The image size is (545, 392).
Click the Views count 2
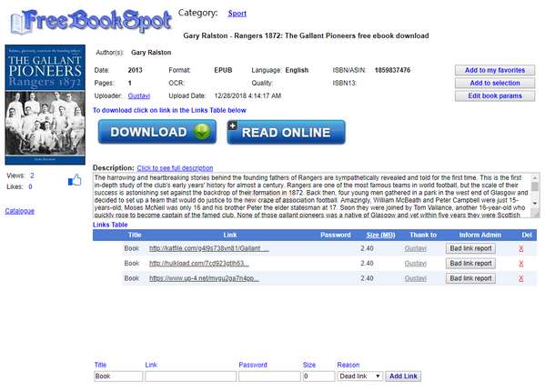pos(32,176)
